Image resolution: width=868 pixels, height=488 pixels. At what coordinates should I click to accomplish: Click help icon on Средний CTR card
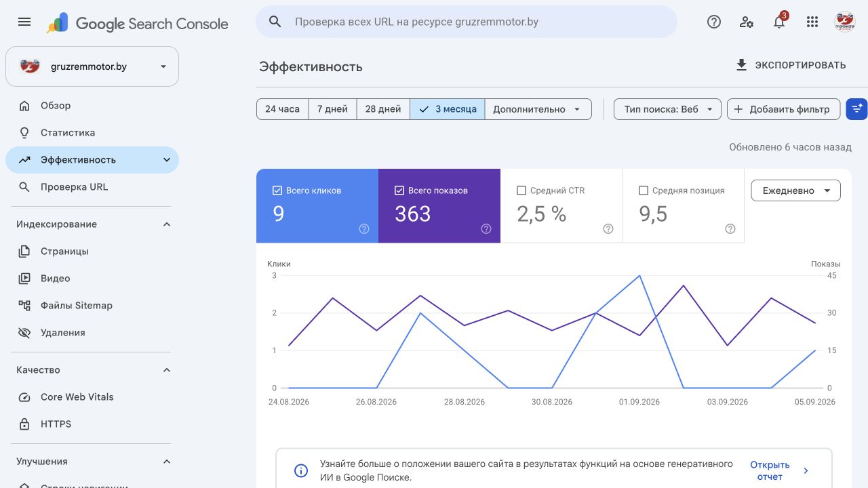click(x=608, y=229)
